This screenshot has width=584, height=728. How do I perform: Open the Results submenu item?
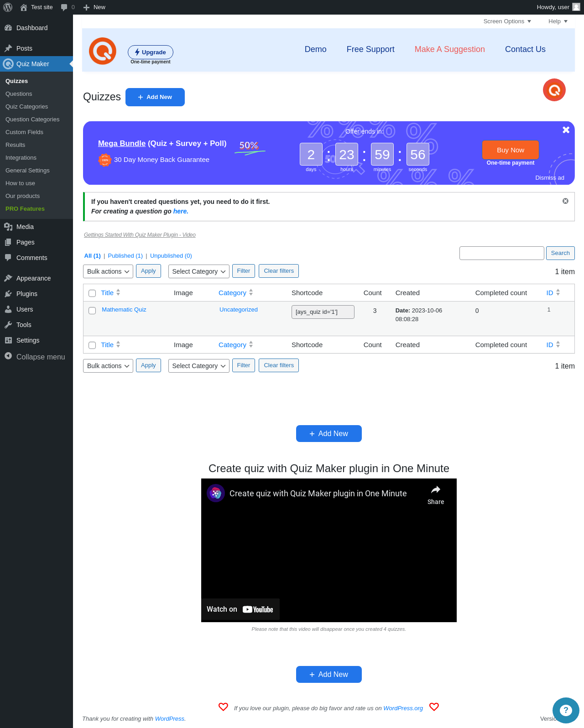pos(15,145)
